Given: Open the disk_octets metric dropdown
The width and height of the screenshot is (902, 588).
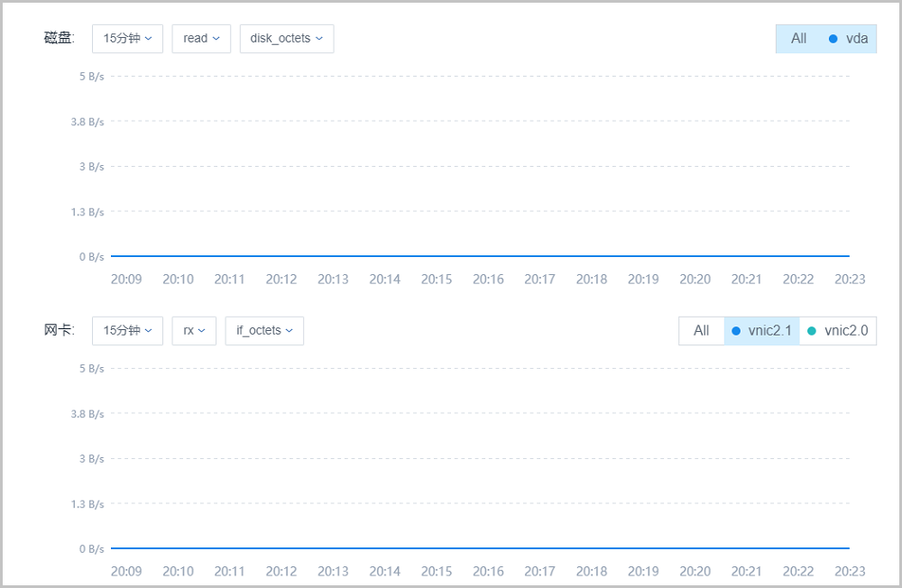Looking at the screenshot, I should (x=286, y=39).
